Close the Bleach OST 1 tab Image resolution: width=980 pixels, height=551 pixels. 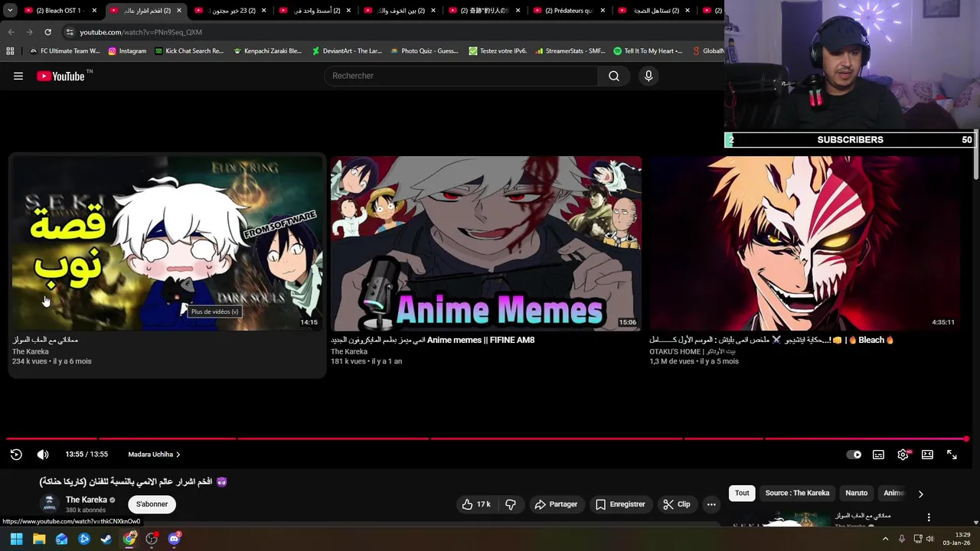(x=95, y=11)
